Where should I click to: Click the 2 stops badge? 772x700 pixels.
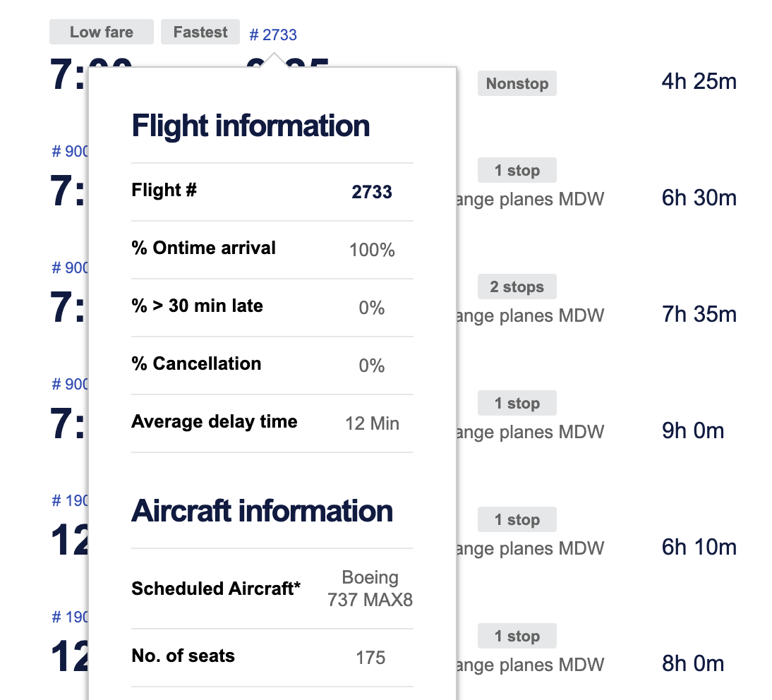[x=517, y=287]
